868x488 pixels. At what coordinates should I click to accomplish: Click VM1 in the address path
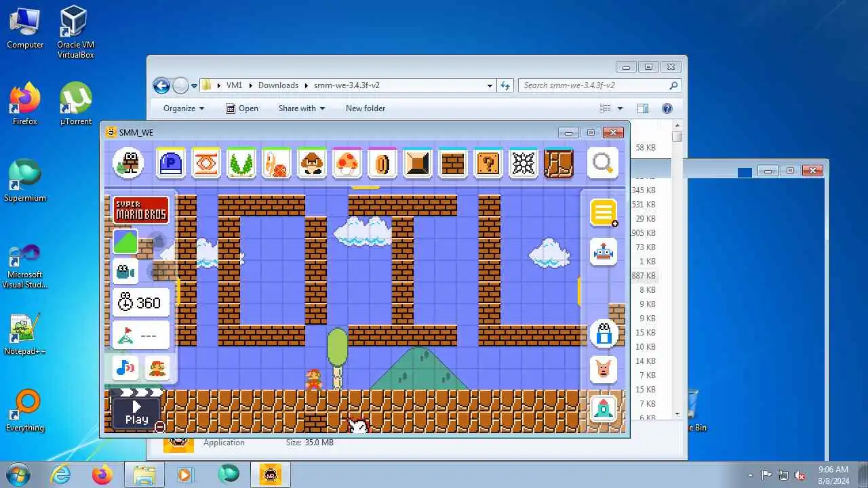[x=234, y=85]
